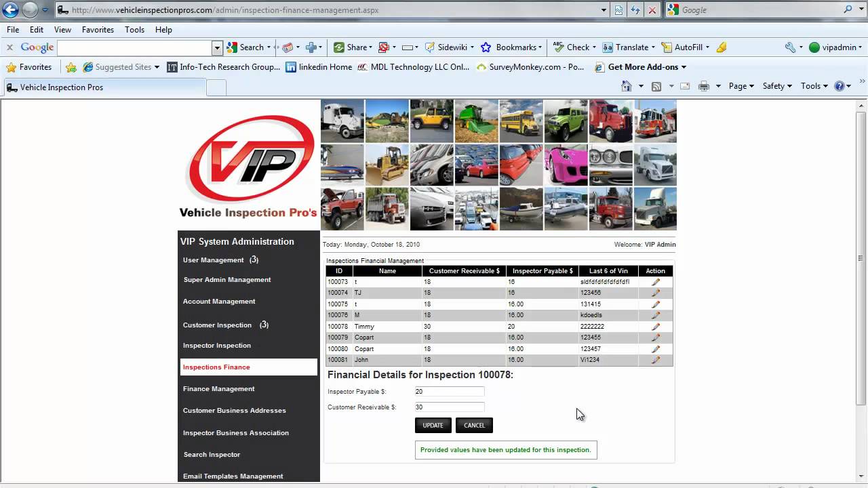The width and height of the screenshot is (868, 488).
Task: Click the Read mail envelope icon
Action: [x=685, y=86]
